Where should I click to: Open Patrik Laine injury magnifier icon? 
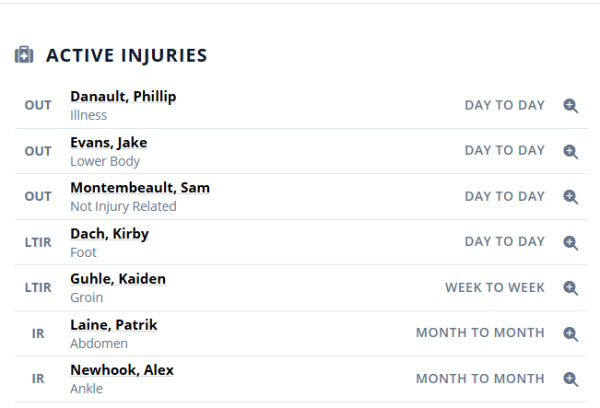pos(571,334)
